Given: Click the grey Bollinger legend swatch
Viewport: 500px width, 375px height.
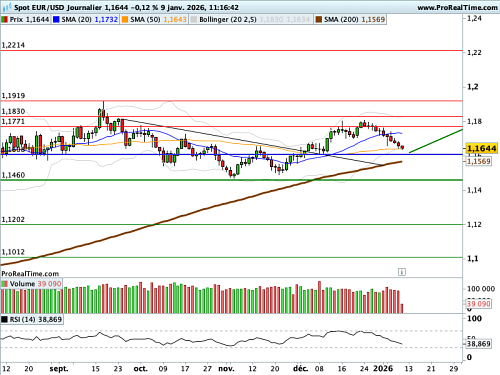Looking at the screenshot, I should [194, 20].
